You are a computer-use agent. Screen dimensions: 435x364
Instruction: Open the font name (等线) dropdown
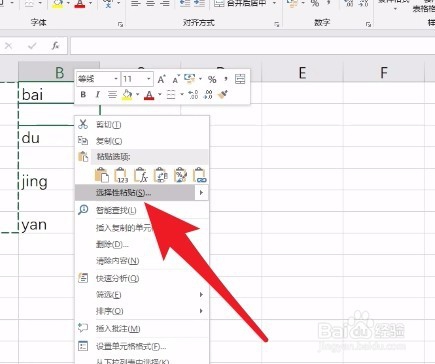tap(116, 79)
